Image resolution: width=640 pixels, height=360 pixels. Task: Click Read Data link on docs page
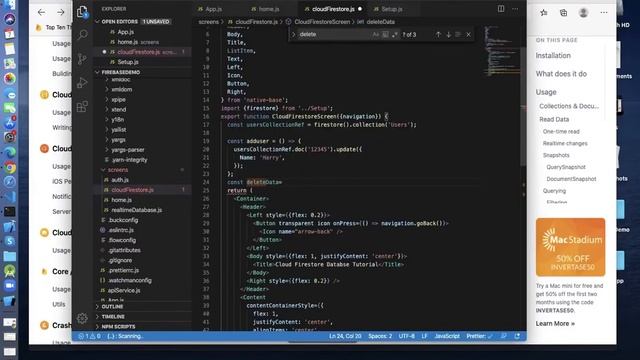(554, 120)
